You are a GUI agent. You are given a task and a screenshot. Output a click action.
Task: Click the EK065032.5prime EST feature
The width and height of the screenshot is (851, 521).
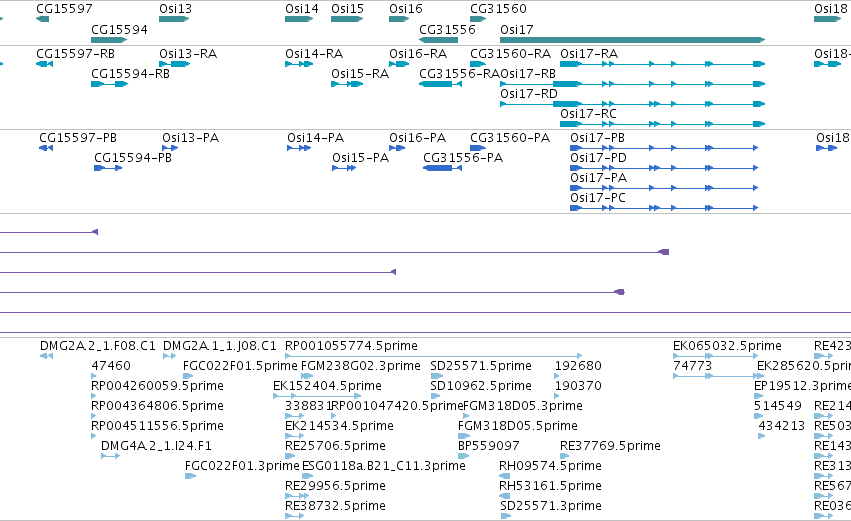(x=715, y=356)
